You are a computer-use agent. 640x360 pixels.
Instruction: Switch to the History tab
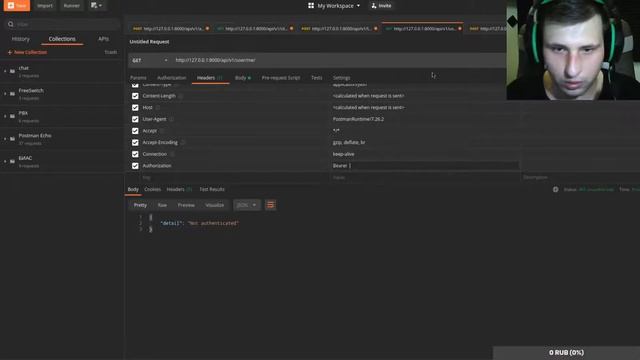20,39
